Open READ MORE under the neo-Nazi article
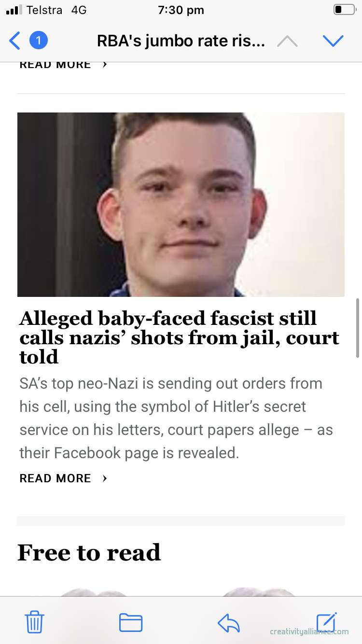This screenshot has width=362, height=644. coord(55,478)
